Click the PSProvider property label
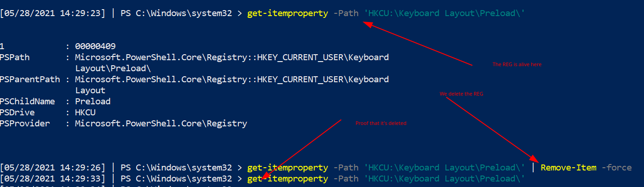This screenshot has width=644, height=187. pyautogui.click(x=27, y=124)
